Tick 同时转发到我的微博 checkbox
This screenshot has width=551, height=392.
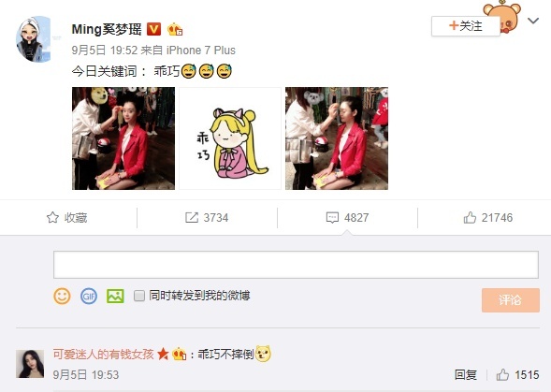139,296
